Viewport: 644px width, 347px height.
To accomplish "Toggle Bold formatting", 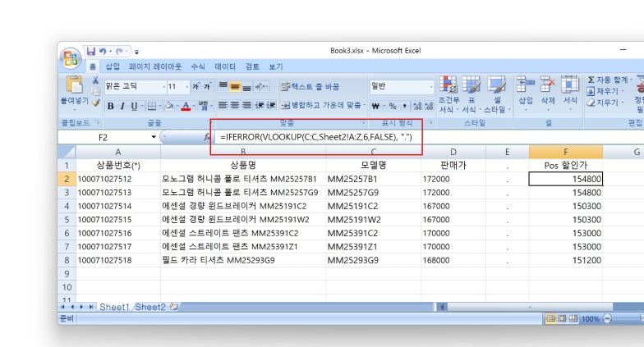I will coord(111,106).
